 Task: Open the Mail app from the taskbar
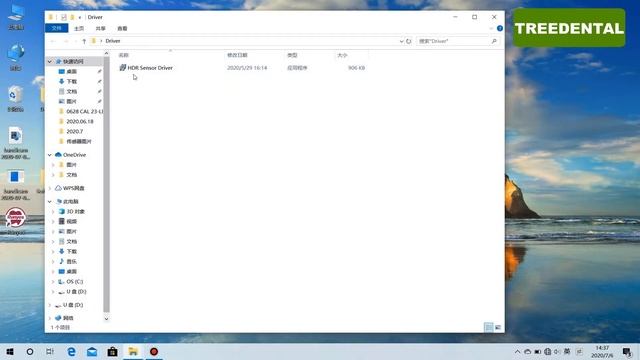click(92, 351)
